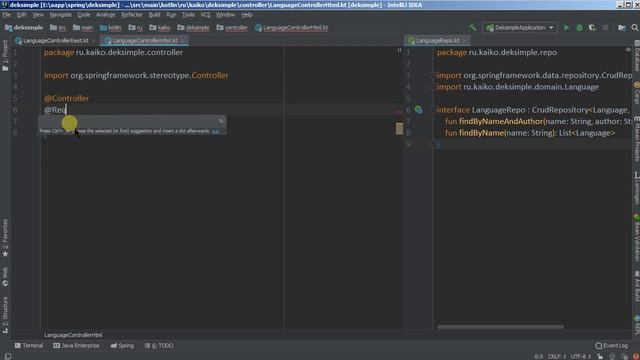This screenshot has width=640, height=360.
Task: Open the TODO tool window
Action: [x=159, y=346]
